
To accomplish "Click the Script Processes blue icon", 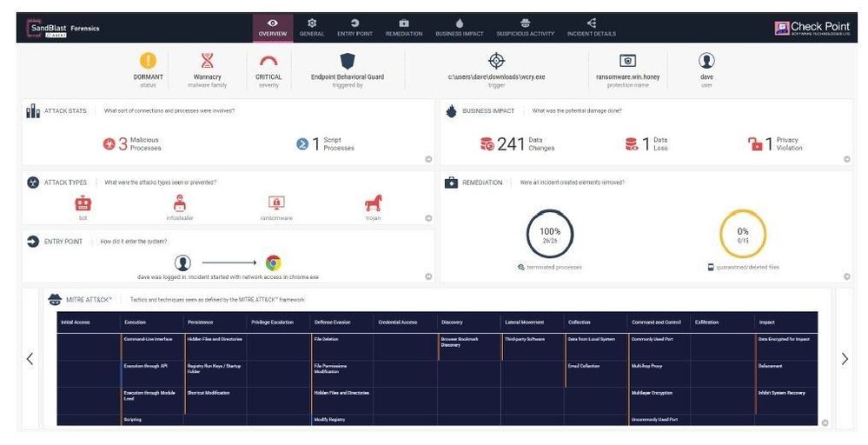I will click(302, 144).
